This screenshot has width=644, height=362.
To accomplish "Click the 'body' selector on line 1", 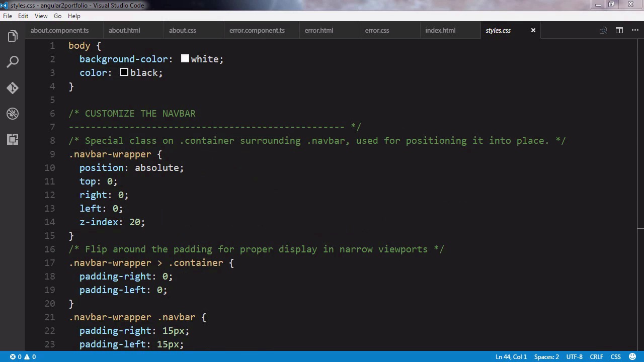I will point(79,46).
